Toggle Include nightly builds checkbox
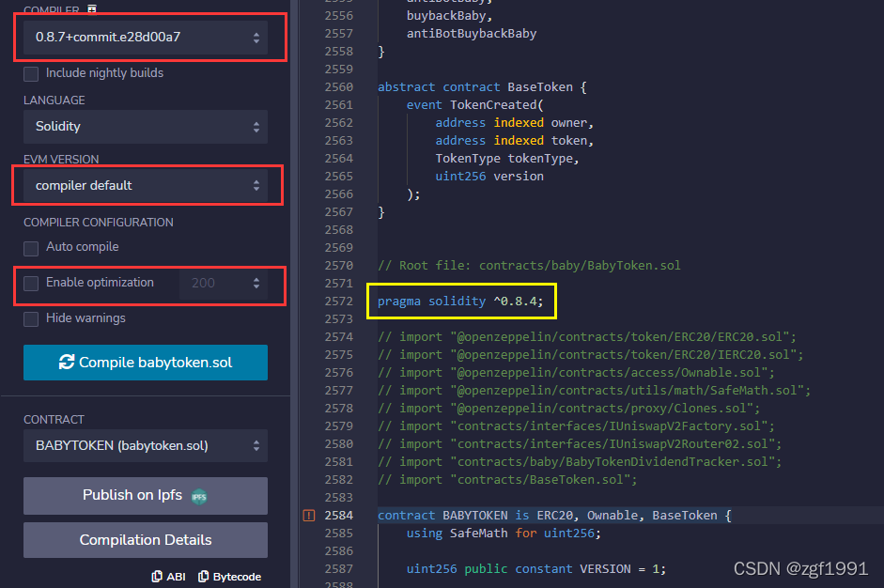 (31, 74)
